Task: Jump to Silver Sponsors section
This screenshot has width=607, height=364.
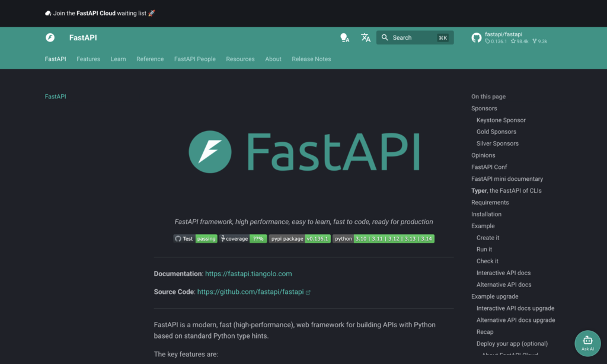Action: [x=497, y=143]
